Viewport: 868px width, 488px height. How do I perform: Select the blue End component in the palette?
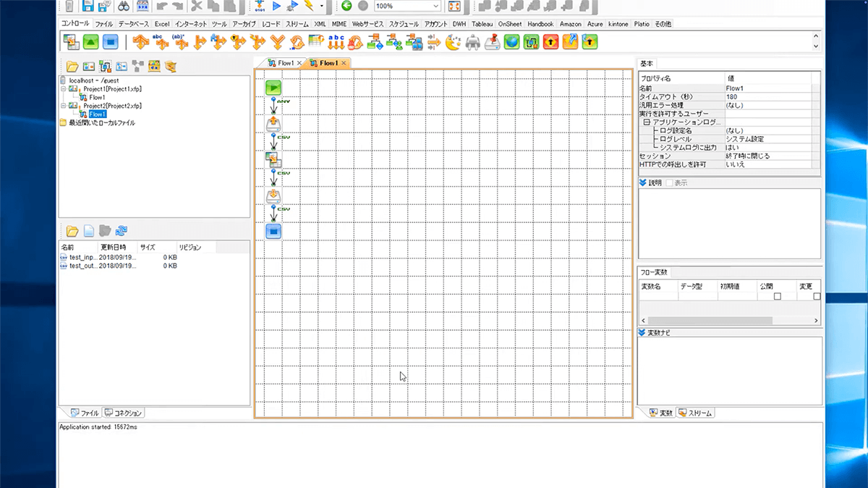click(109, 42)
